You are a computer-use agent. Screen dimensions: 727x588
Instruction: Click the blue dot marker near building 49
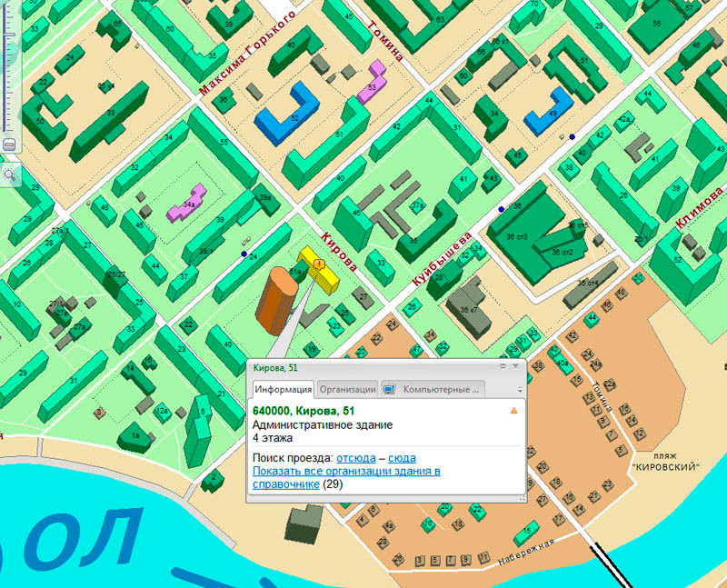coord(573,137)
